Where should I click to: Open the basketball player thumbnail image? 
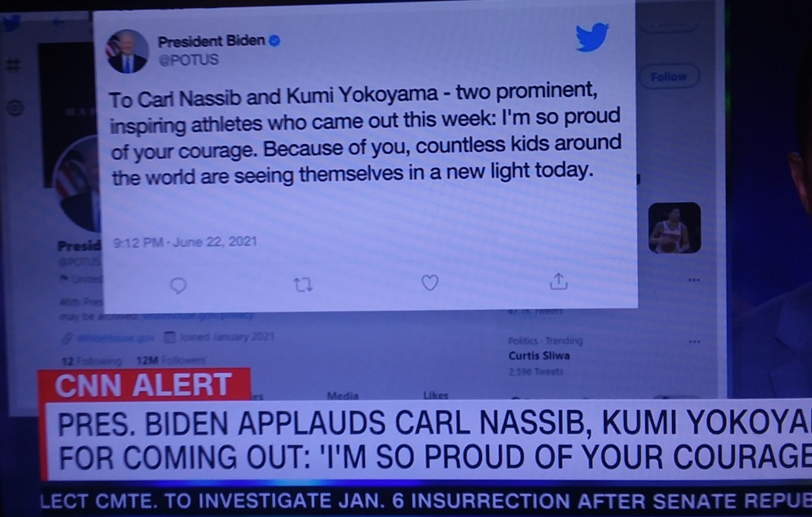tap(675, 228)
